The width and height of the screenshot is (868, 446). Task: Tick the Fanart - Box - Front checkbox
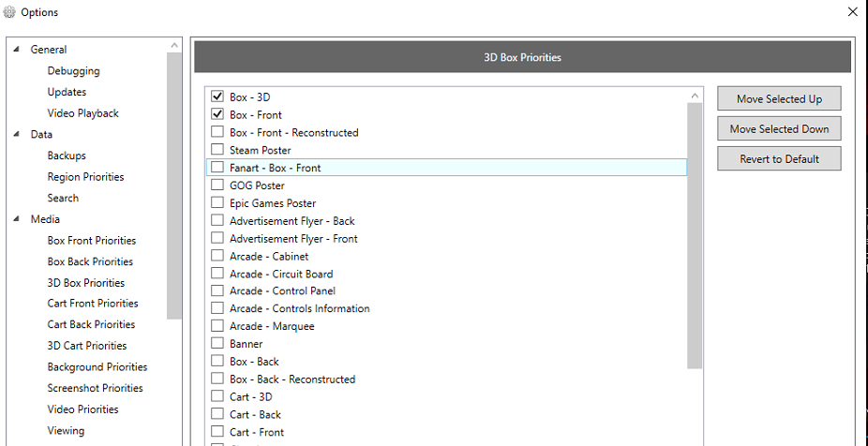pyautogui.click(x=217, y=168)
